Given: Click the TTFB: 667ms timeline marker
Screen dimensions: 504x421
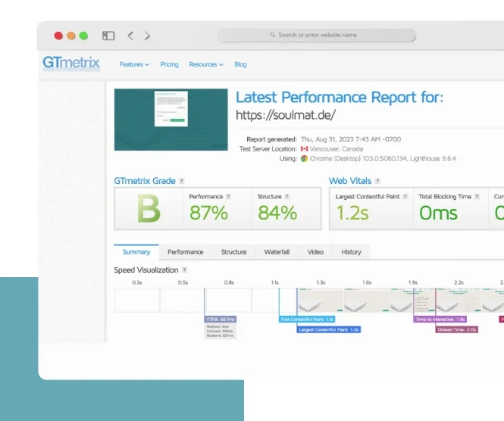Looking at the screenshot, I should click(x=221, y=320).
